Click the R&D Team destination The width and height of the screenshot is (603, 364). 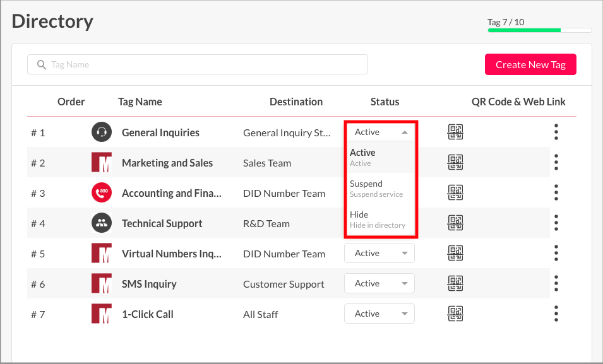click(x=266, y=224)
